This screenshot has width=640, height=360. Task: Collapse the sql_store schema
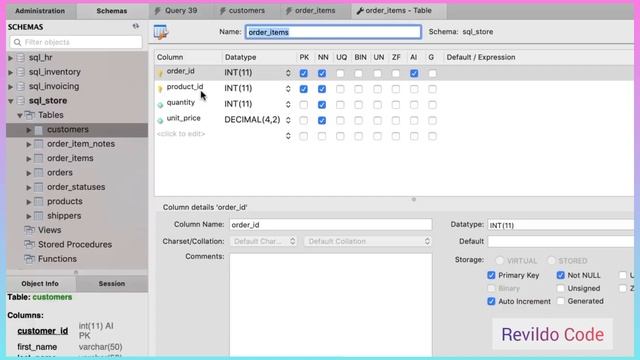point(11,101)
